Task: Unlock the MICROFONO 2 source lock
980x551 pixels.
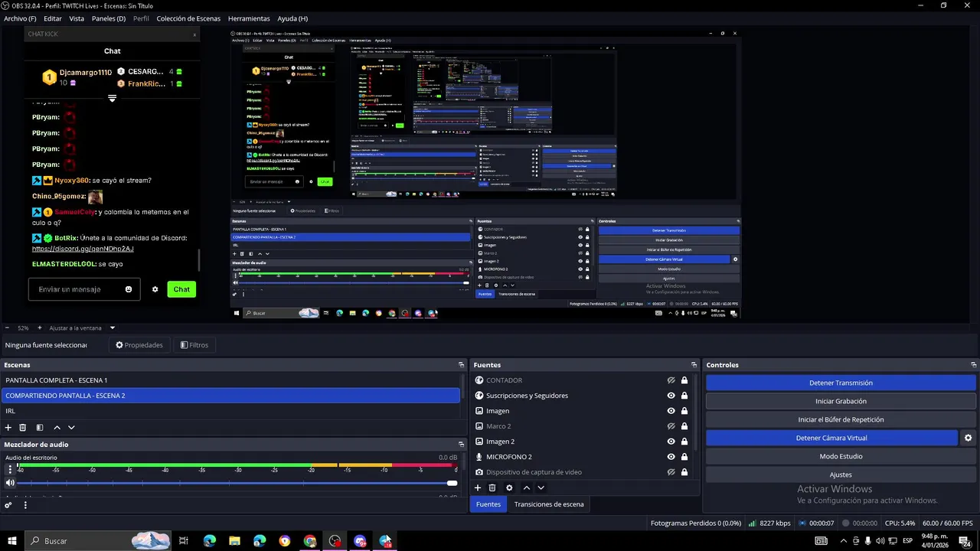Action: [x=684, y=457]
